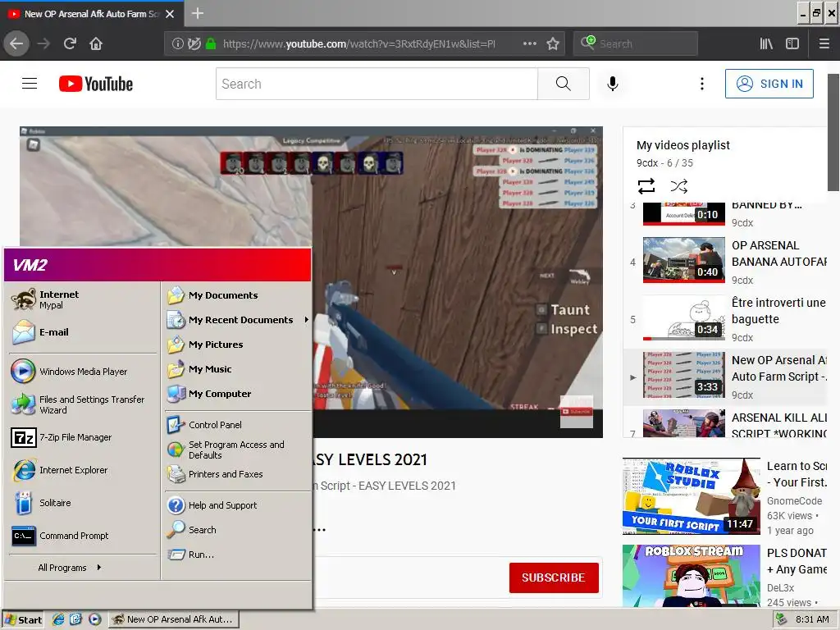Click the SIGN IN button
Viewport: 840px width, 630px height.
click(x=769, y=84)
